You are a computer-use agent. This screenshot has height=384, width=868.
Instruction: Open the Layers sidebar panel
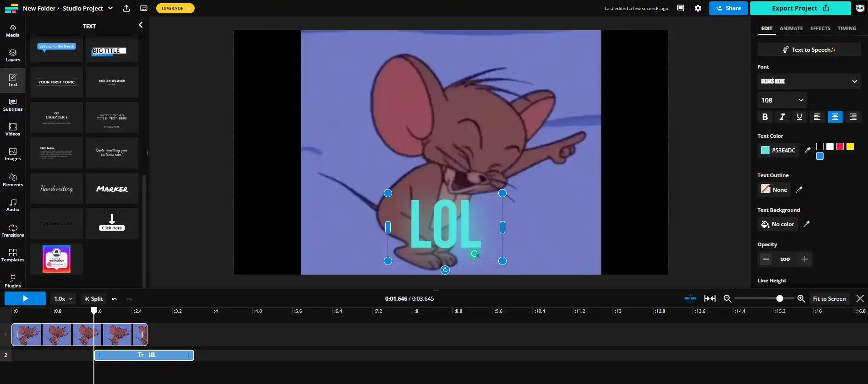pos(13,55)
